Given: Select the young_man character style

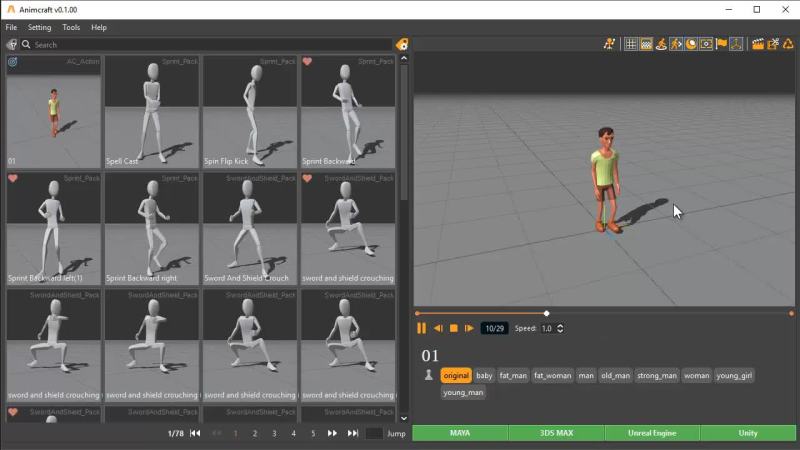Looking at the screenshot, I should pyautogui.click(x=463, y=392).
